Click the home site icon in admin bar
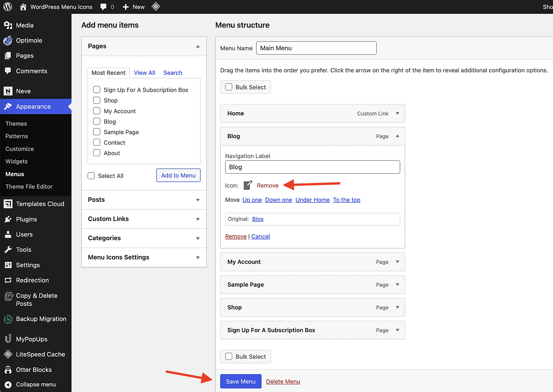Viewport: 553px width, 392px height. (23, 7)
